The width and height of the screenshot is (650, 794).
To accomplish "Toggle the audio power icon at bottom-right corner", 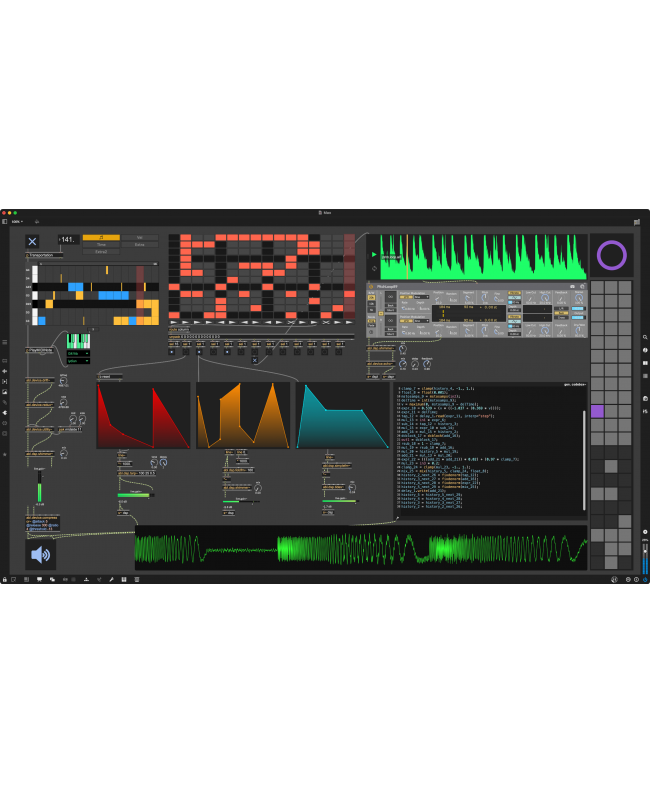I will (x=645, y=579).
